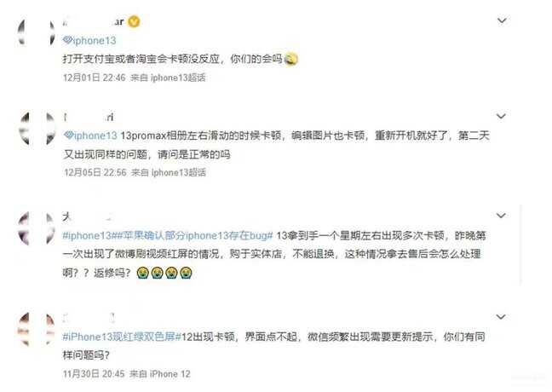Open hashtag #苹果确认部分iphone13存在bug#
The width and height of the screenshot is (552, 392).
[x=193, y=235]
